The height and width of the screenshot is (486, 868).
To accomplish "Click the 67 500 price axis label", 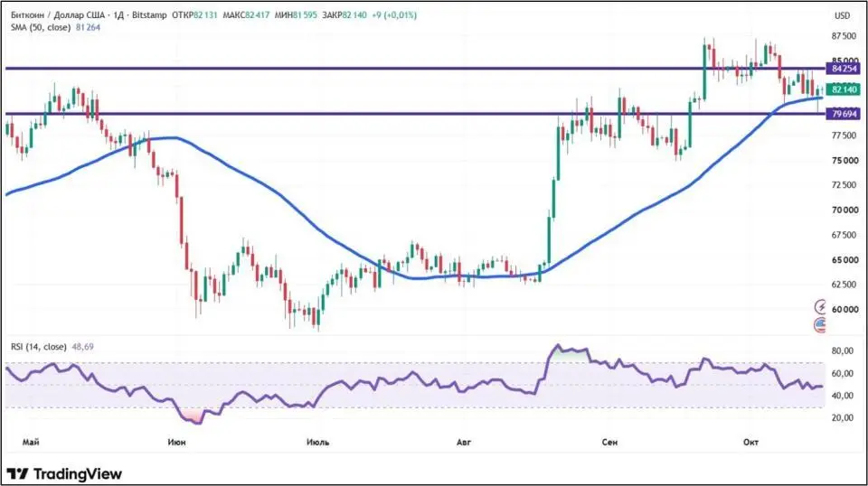I will pos(844,235).
